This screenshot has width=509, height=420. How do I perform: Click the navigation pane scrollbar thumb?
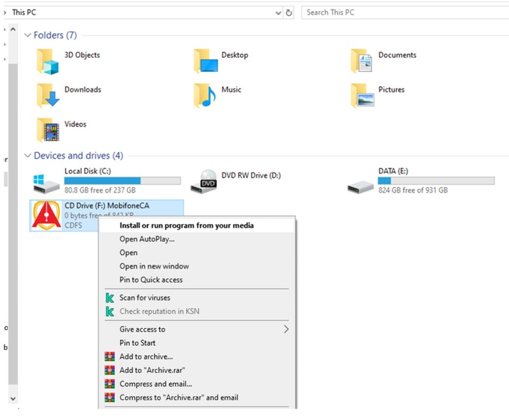click(x=13, y=224)
